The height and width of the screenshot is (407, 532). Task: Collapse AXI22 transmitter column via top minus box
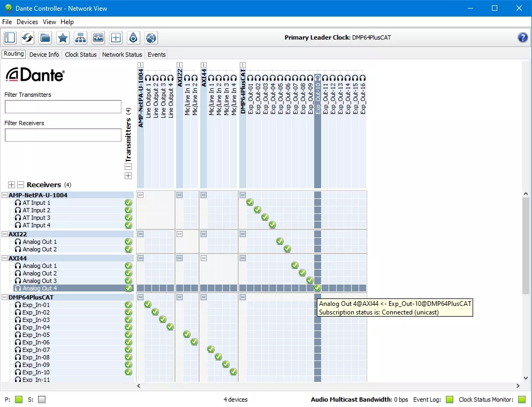(180, 65)
